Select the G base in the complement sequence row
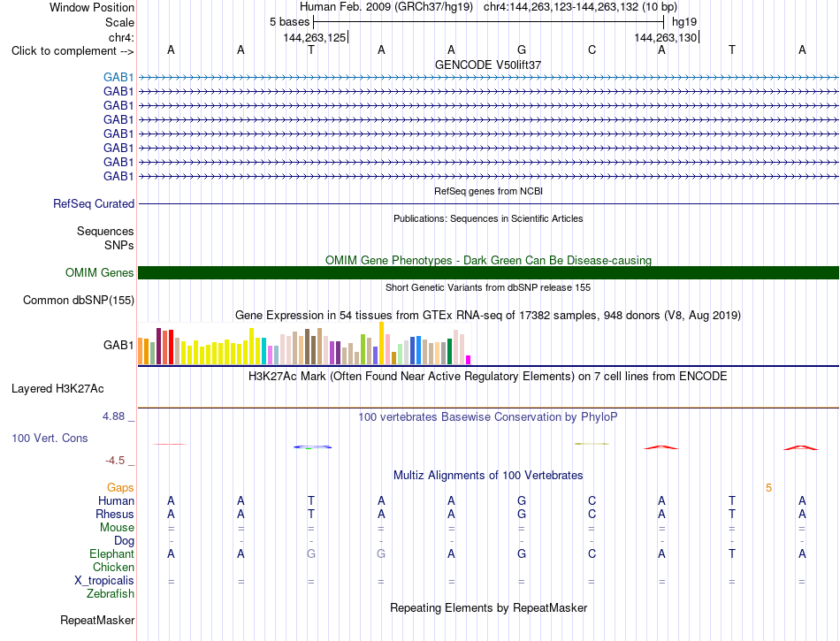 click(522, 50)
